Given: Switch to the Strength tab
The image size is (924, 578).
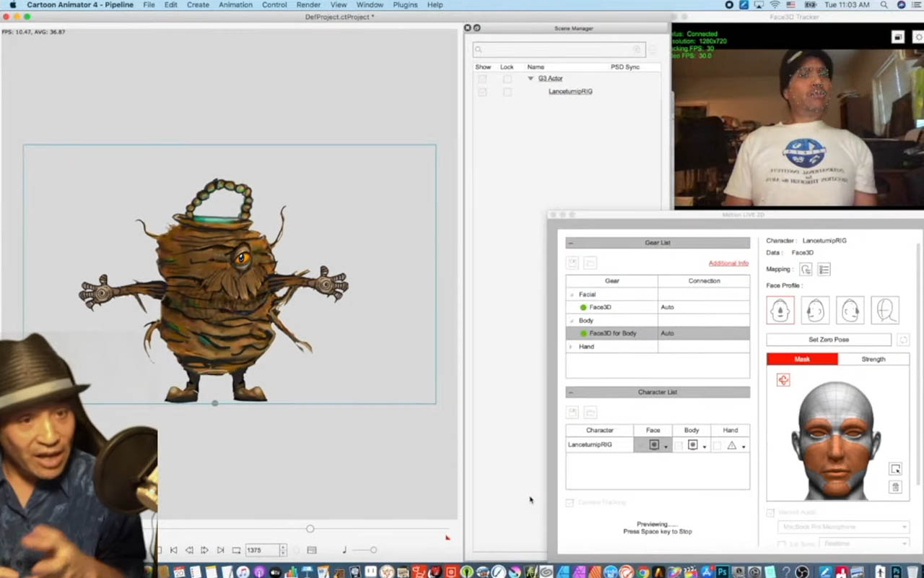Looking at the screenshot, I should pyautogui.click(x=873, y=359).
